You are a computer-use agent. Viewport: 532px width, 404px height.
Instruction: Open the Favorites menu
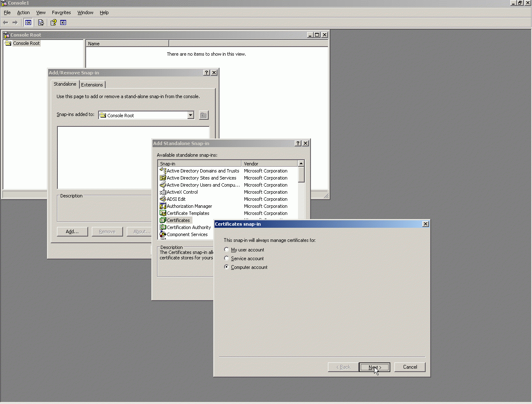[62, 12]
